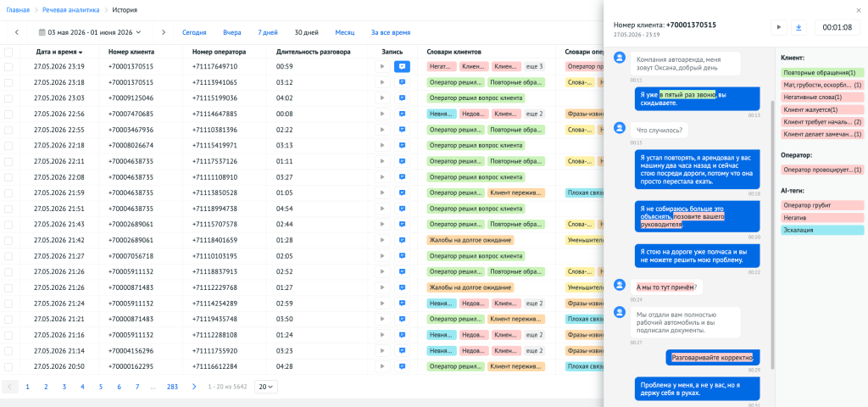Open the transcript icon for the 22:56 call
868x407 pixels.
coord(403,114)
